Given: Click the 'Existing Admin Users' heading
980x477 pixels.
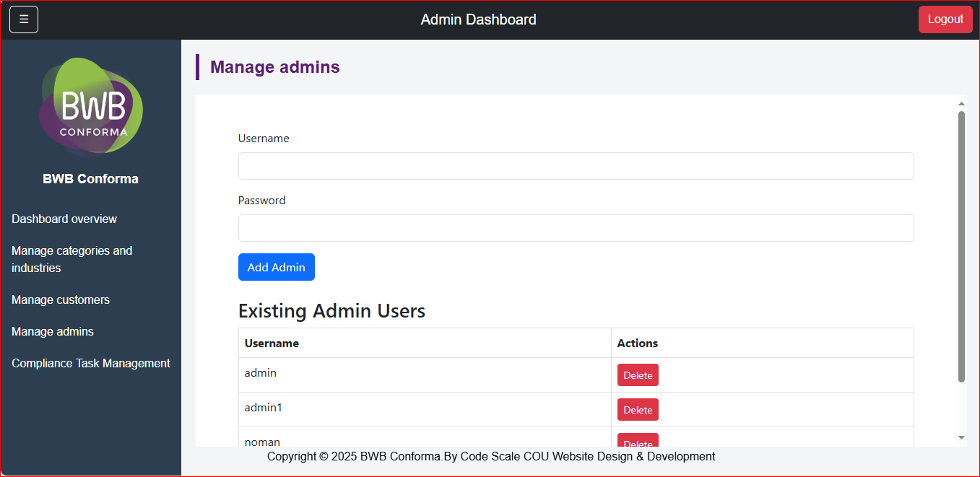Looking at the screenshot, I should point(331,311).
